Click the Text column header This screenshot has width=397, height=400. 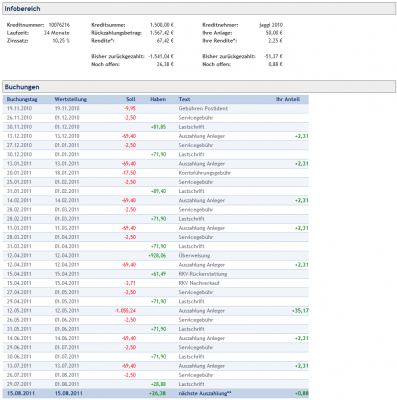coord(184,99)
